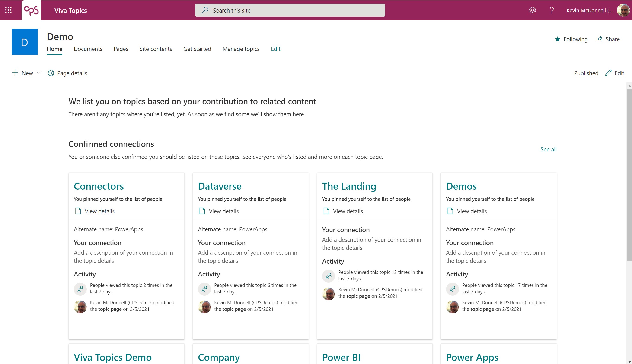632x364 pixels.
Task: Click into the Search this site box
Action: (290, 10)
